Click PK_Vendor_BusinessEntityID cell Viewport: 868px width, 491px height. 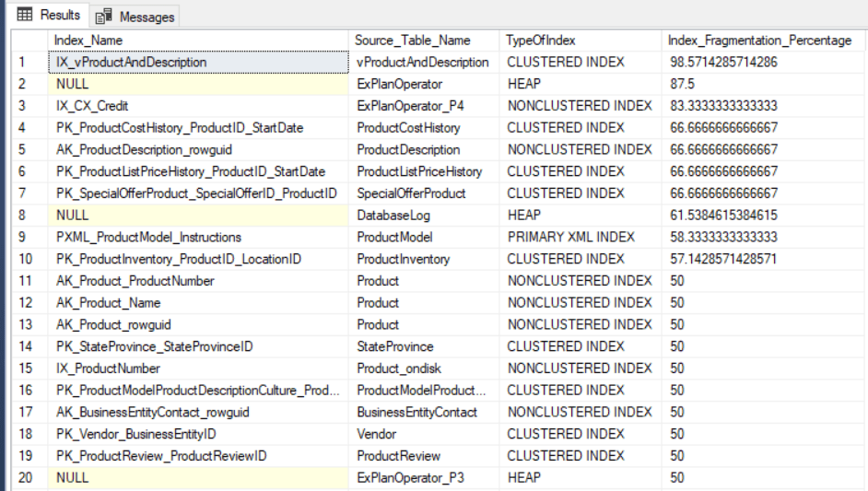[x=198, y=434]
